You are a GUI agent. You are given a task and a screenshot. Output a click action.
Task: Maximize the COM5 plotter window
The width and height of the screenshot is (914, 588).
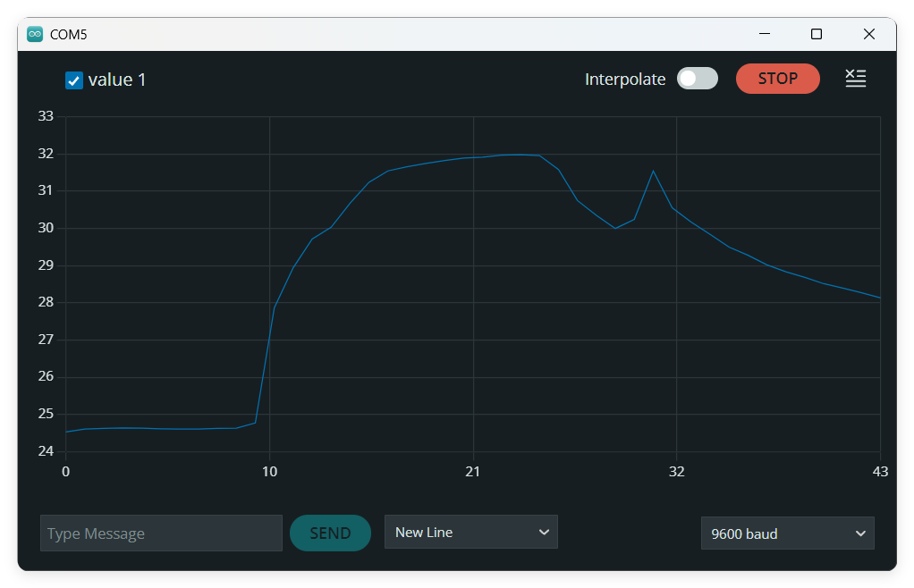point(816,34)
